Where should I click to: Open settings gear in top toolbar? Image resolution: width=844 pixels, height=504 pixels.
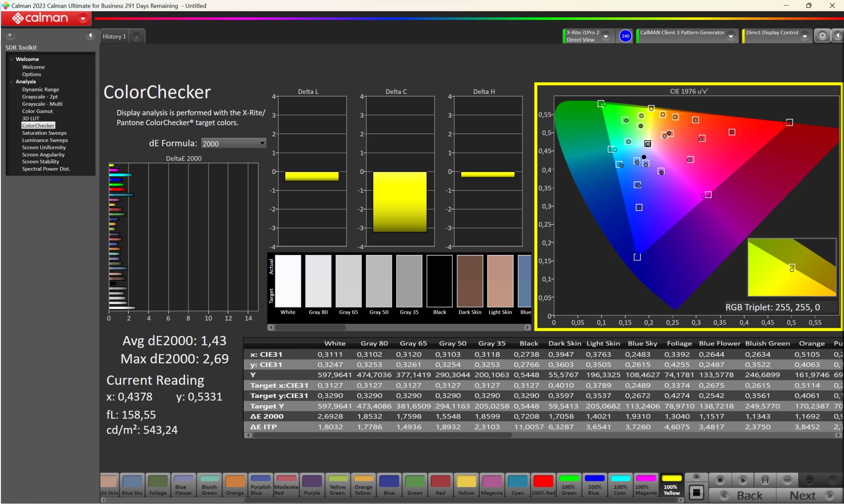(x=822, y=36)
